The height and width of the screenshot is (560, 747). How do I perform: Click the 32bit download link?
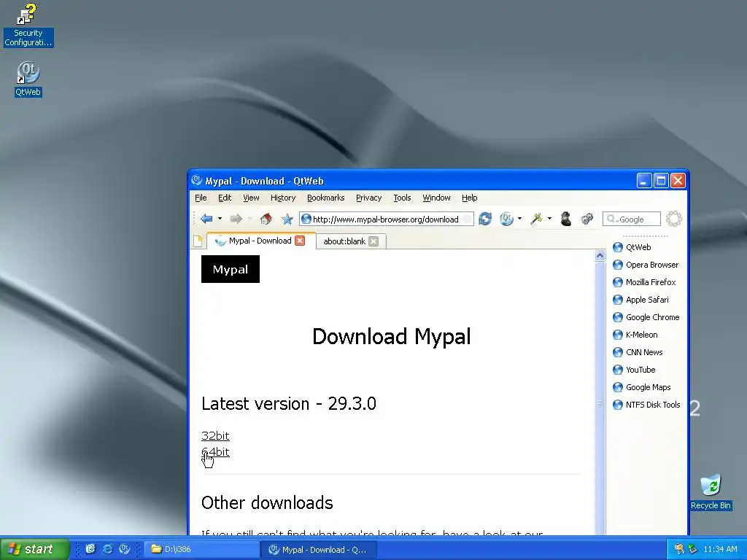tap(215, 436)
